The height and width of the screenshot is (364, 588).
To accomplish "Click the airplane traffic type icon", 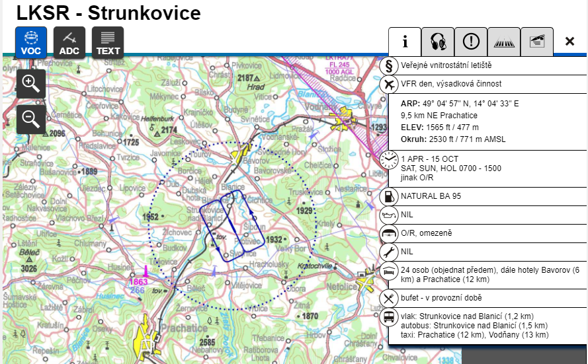I will coord(390,84).
